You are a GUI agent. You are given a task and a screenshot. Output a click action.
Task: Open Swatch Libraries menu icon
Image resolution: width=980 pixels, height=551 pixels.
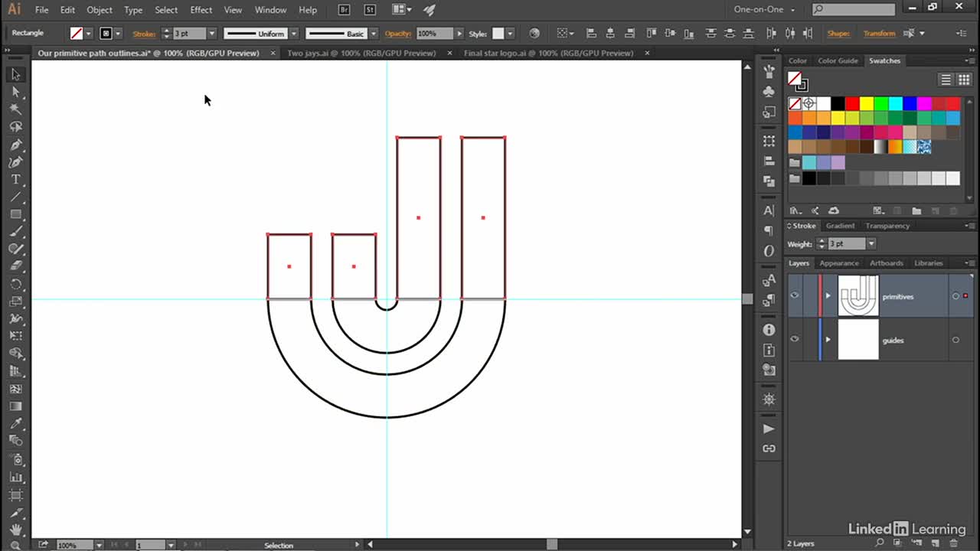[x=795, y=210]
